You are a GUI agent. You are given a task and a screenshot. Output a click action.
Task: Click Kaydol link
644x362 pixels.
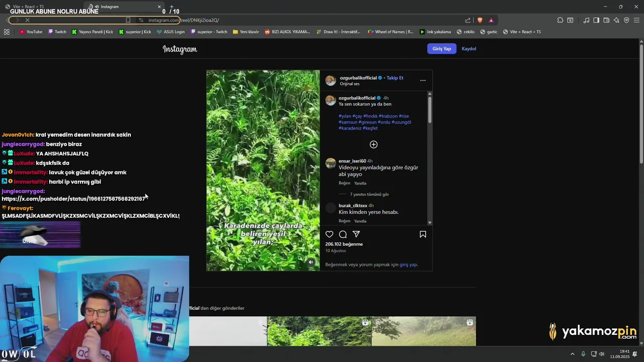469,49
